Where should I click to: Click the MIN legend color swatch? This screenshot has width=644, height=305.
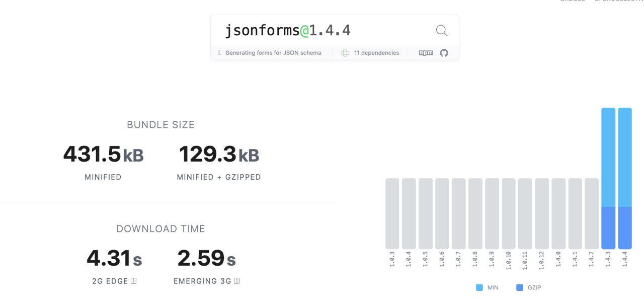[x=479, y=288]
